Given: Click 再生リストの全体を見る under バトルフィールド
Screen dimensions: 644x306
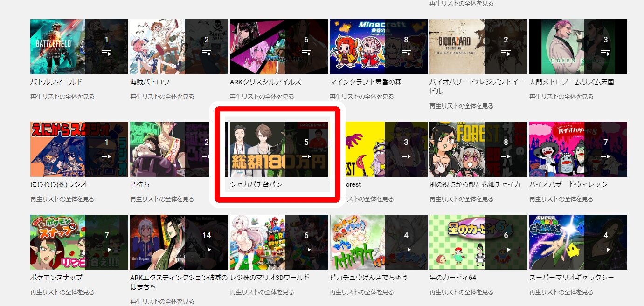Looking at the screenshot, I should (62, 96).
